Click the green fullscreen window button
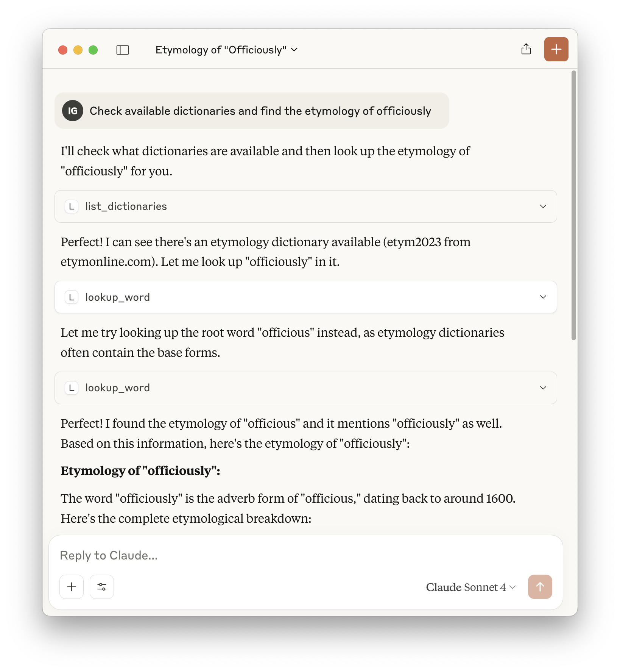The height and width of the screenshot is (672, 620). pos(93,50)
